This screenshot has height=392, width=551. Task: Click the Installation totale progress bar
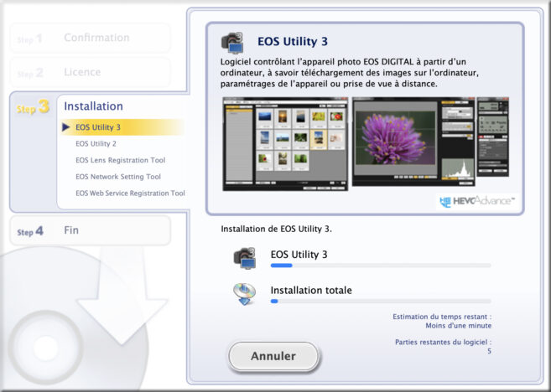(x=381, y=301)
